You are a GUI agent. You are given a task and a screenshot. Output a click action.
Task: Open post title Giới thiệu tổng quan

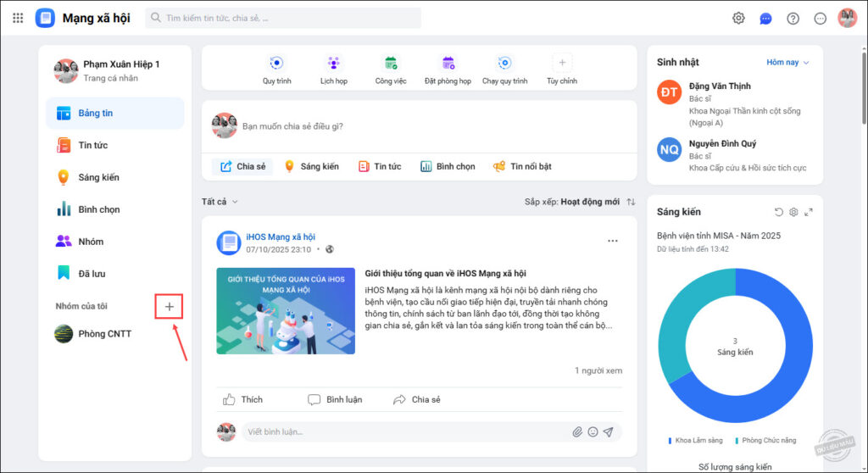click(445, 273)
